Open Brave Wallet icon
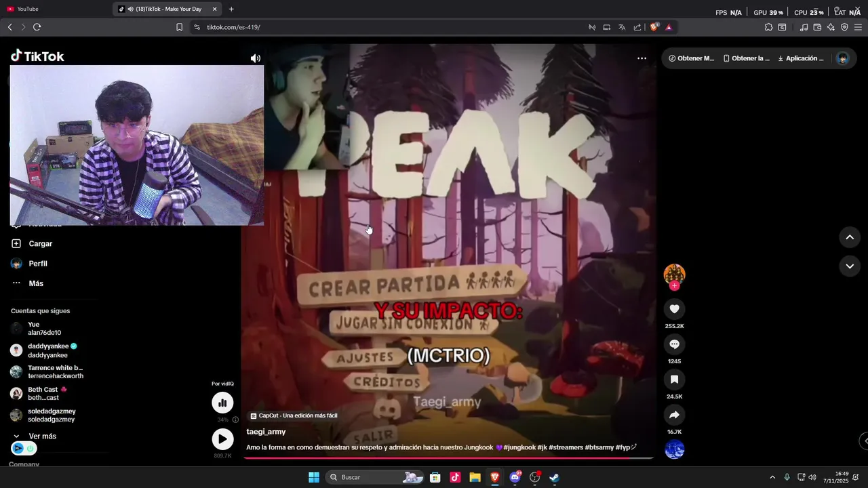 817,27
